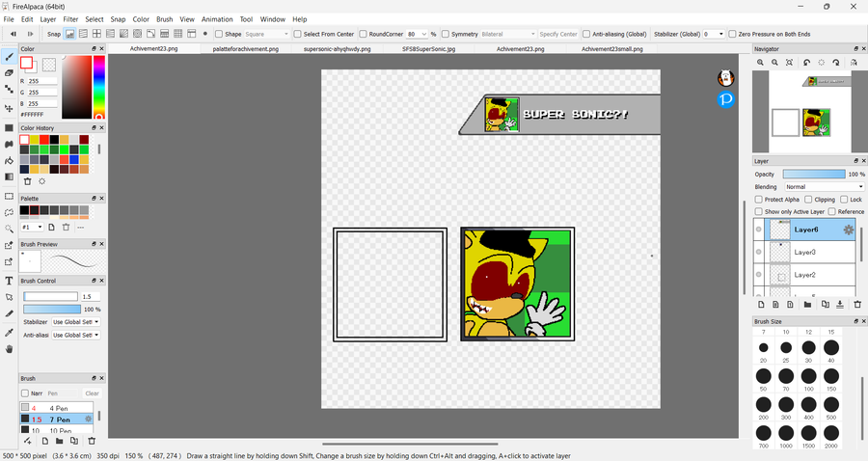Zoom out in the Navigator panel
The width and height of the screenshot is (868, 461).
tap(775, 63)
